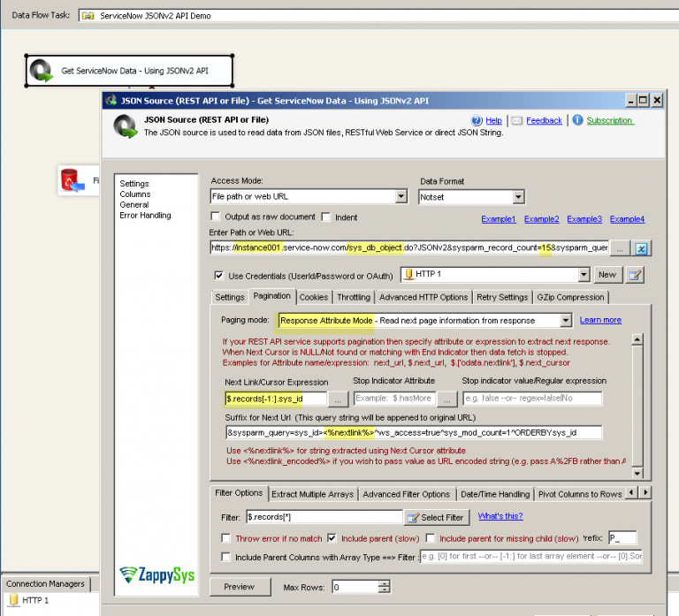Click the Feedback envelope icon
Screen dimensions: 679x616
[x=517, y=121]
